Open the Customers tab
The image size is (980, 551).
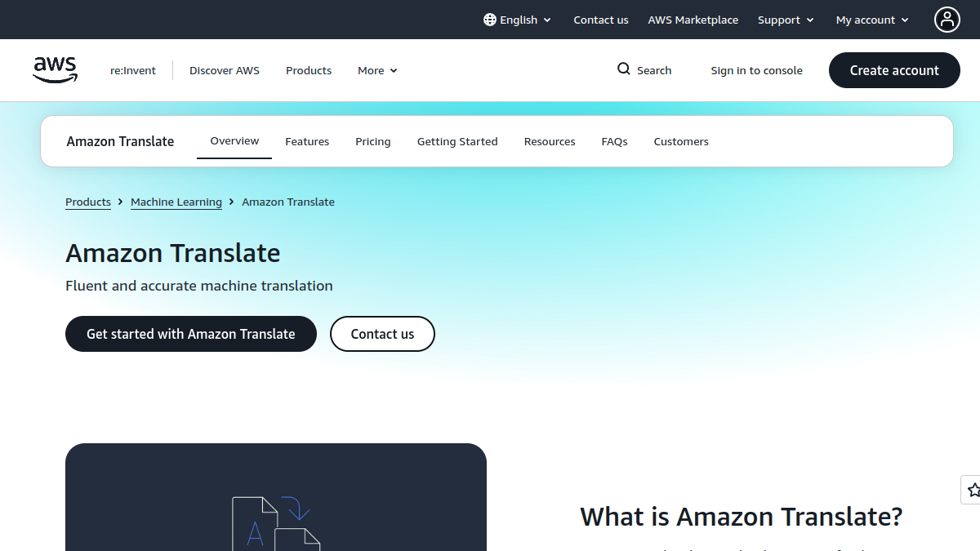click(681, 141)
